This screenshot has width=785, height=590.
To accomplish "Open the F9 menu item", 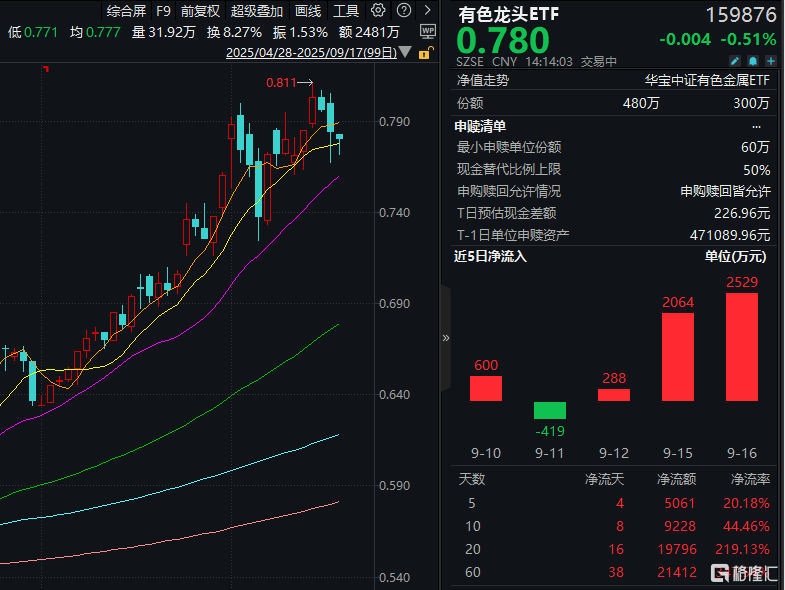I will point(163,11).
